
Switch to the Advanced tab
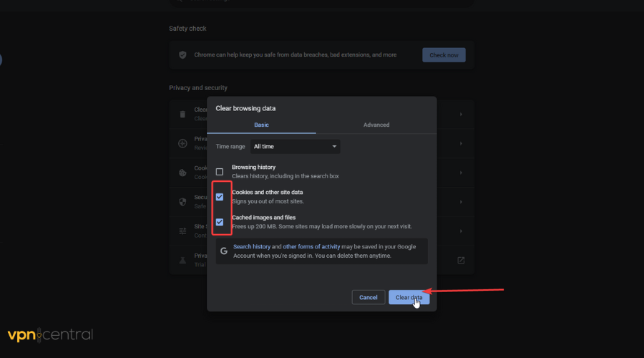pos(376,125)
